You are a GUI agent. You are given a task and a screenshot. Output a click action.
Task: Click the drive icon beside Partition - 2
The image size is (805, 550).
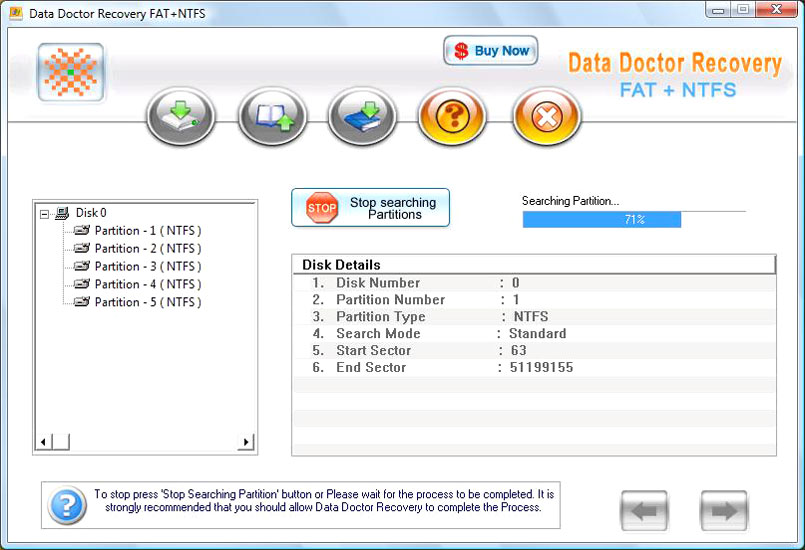pyautogui.click(x=82, y=248)
